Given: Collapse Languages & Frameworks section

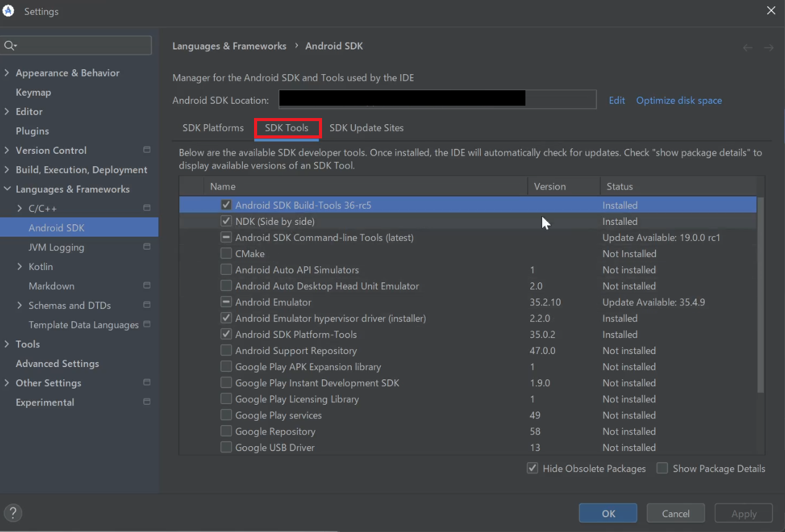Looking at the screenshot, I should pyautogui.click(x=7, y=189).
